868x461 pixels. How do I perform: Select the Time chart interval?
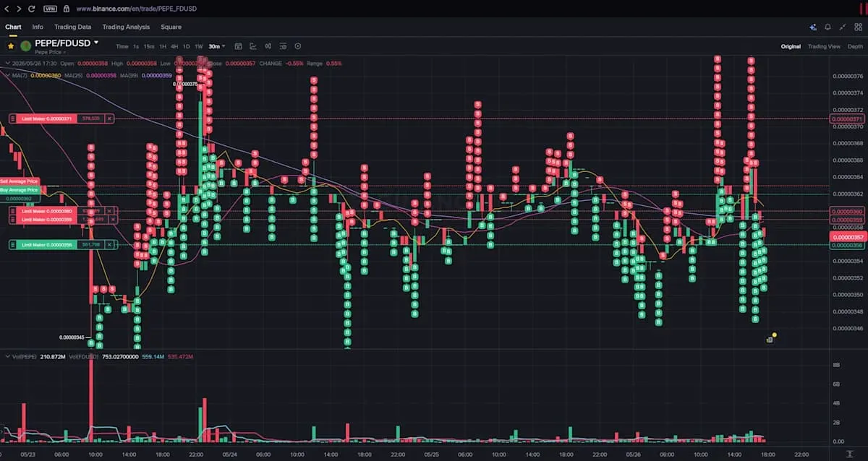click(122, 46)
